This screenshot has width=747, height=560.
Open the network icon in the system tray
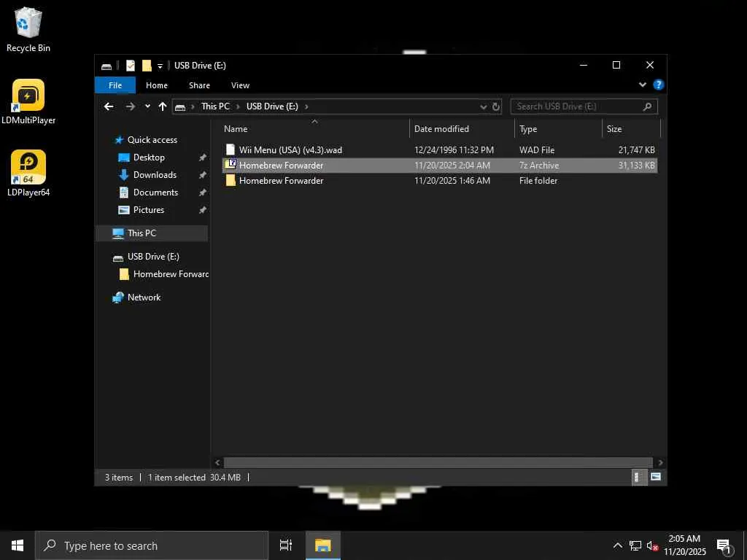(635, 545)
